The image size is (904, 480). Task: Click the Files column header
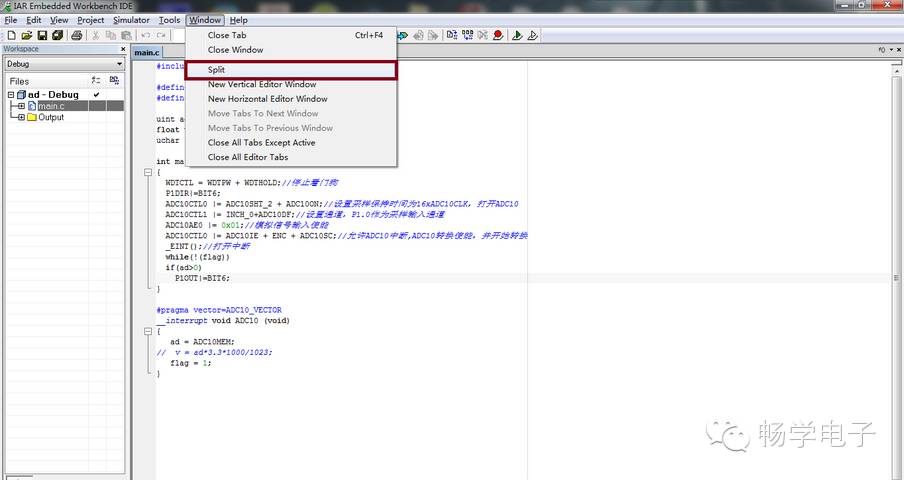[19, 81]
